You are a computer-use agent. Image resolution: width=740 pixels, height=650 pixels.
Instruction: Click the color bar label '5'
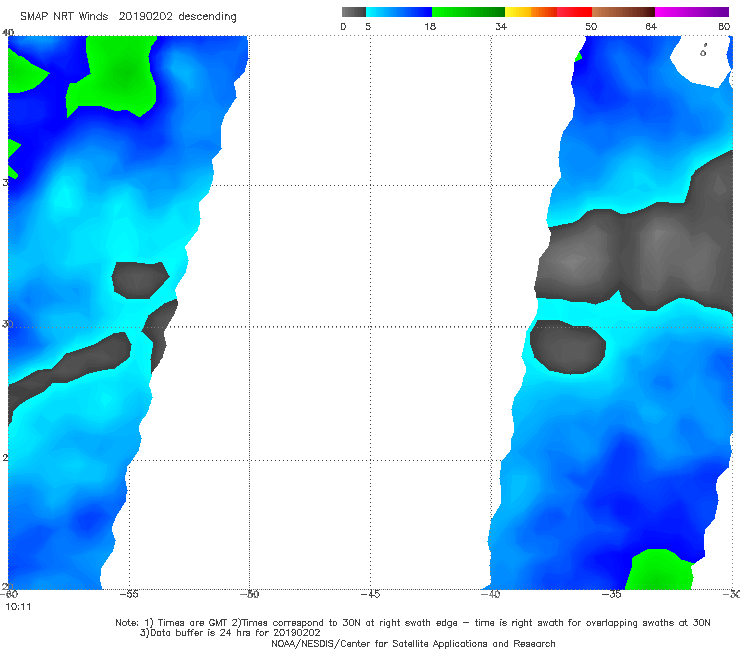[368, 26]
